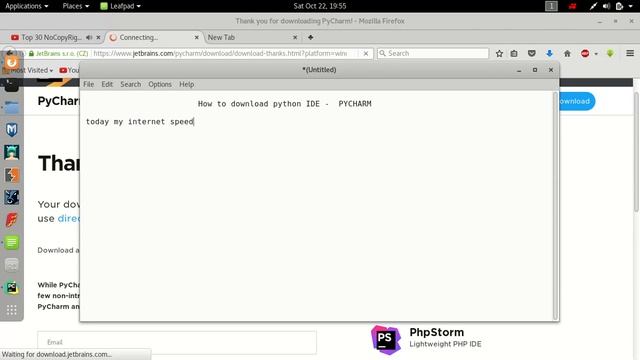Open Firefox from the dock
Viewport: 640px width, 360px height.
coord(11,62)
